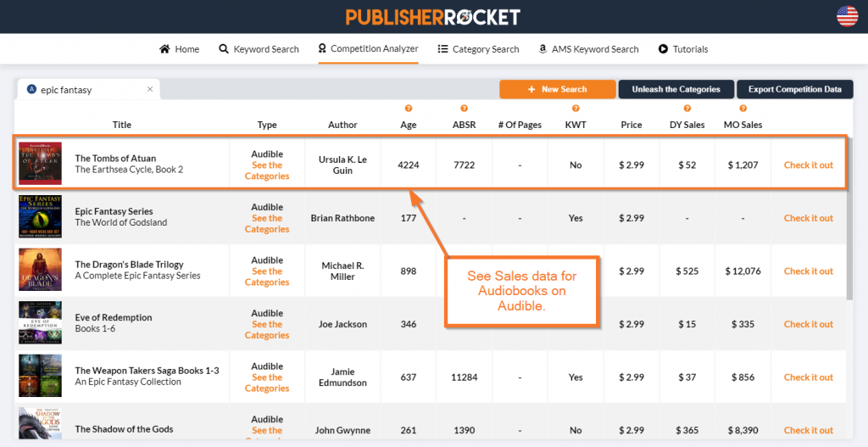Check out The Tombs of Atuan
The image size is (868, 447).
coord(808,165)
